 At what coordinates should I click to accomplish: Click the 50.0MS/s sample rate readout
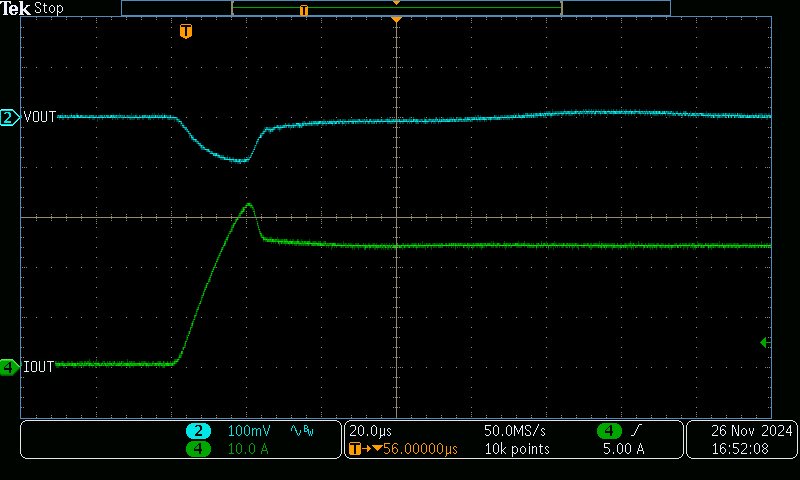pos(515,431)
